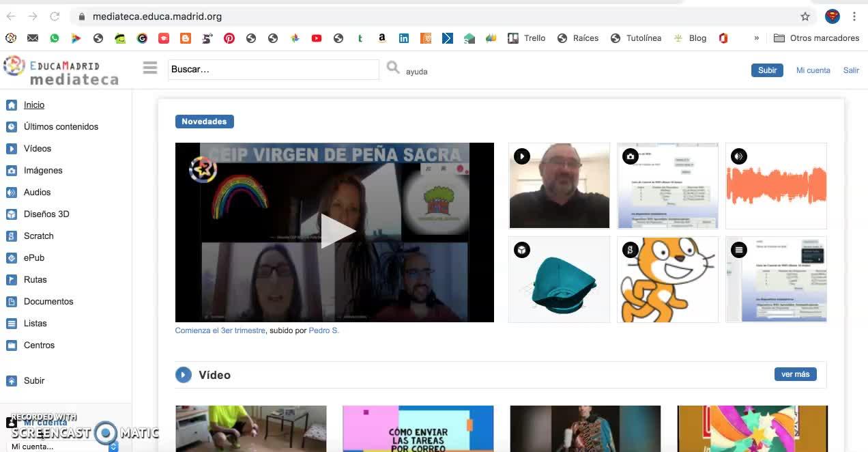Click the Documentos icon in sidebar
This screenshot has height=452, width=868.
11,302
